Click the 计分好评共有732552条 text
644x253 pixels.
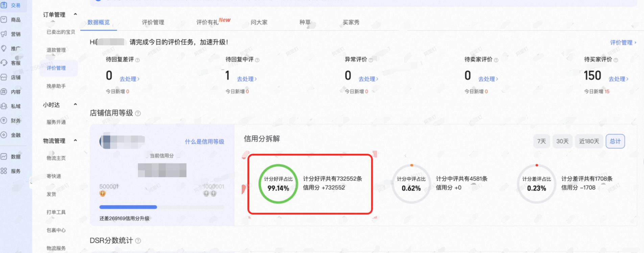333,178
